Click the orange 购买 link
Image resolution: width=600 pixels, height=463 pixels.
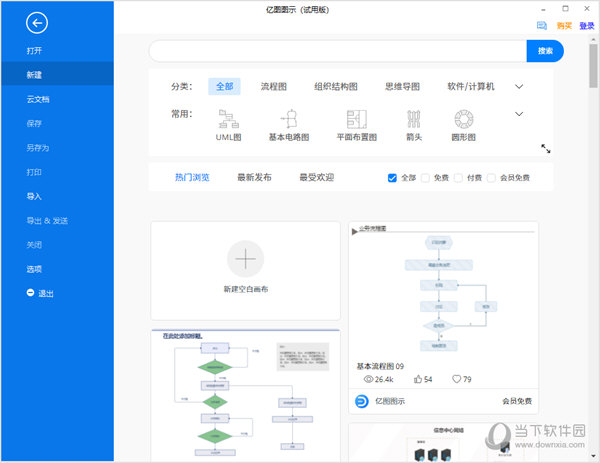click(x=564, y=26)
